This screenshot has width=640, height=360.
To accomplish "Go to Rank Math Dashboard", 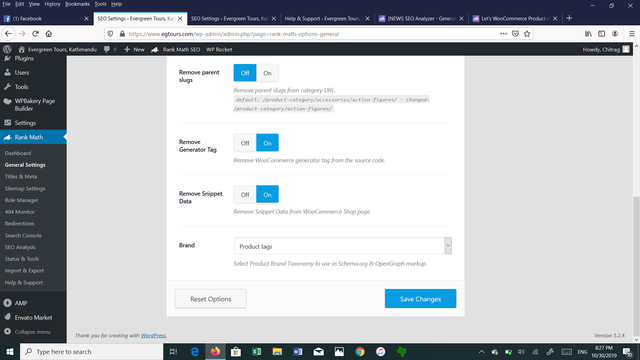I will tap(18, 153).
